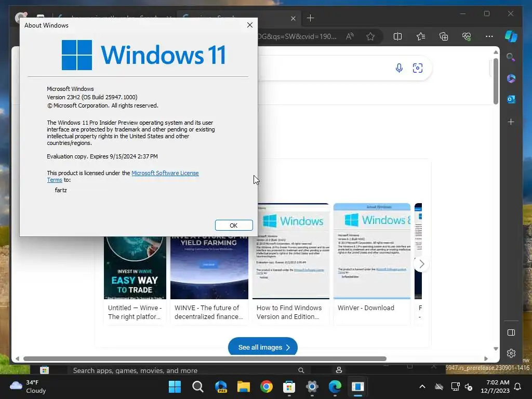The image size is (532, 399).
Task: Open Edge Collections icon
Action: pyautogui.click(x=444, y=36)
